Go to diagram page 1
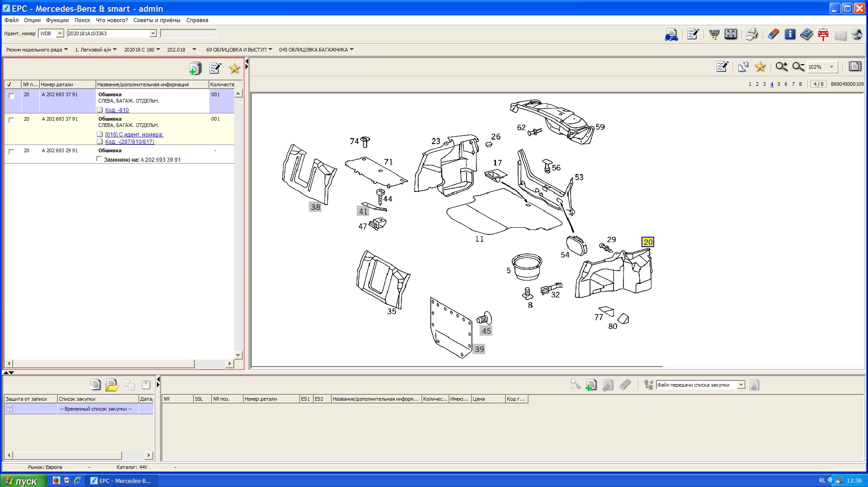 pos(750,84)
